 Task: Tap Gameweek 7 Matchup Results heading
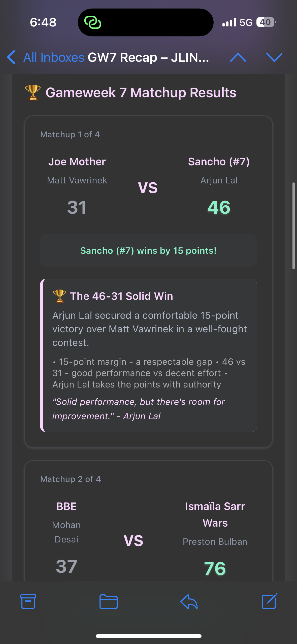(141, 93)
